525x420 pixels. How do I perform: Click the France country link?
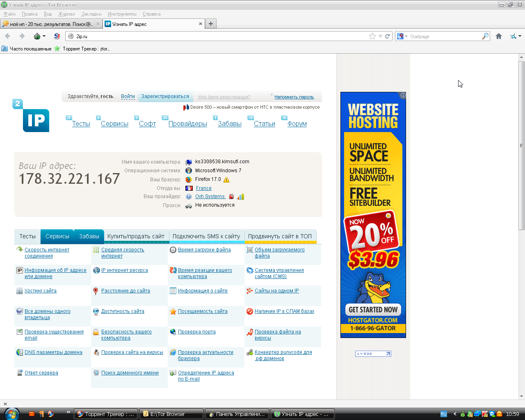coord(204,188)
